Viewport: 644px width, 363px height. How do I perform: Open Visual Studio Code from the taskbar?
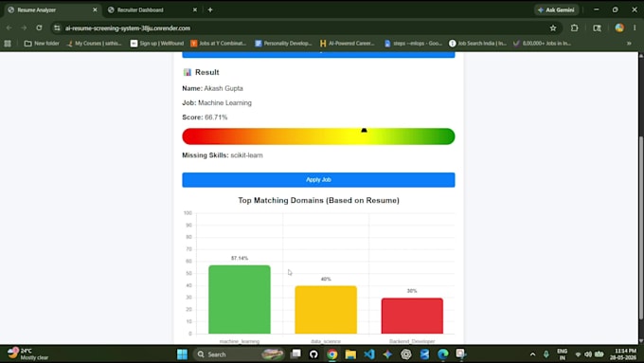tap(368, 354)
